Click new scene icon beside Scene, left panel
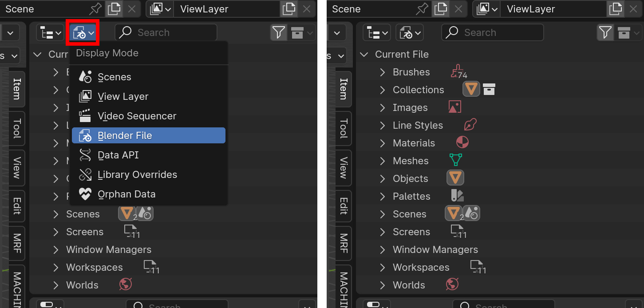644x308 pixels. click(x=115, y=9)
